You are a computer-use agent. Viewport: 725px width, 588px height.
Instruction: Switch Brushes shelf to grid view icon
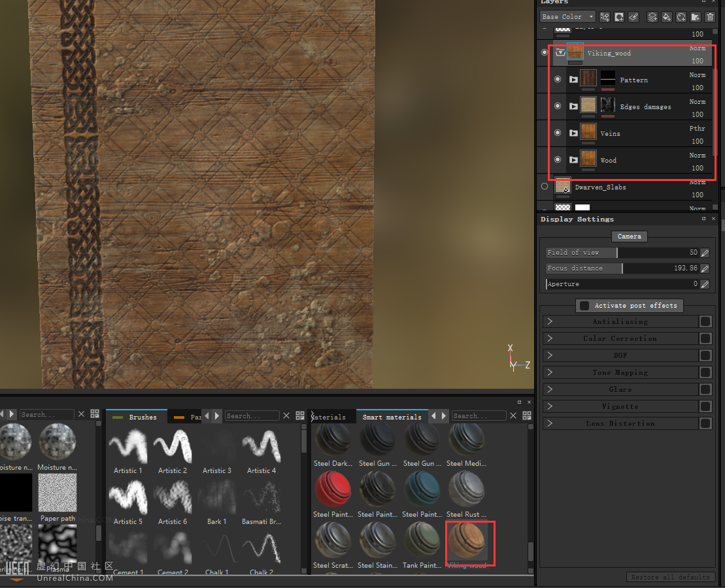tap(300, 415)
